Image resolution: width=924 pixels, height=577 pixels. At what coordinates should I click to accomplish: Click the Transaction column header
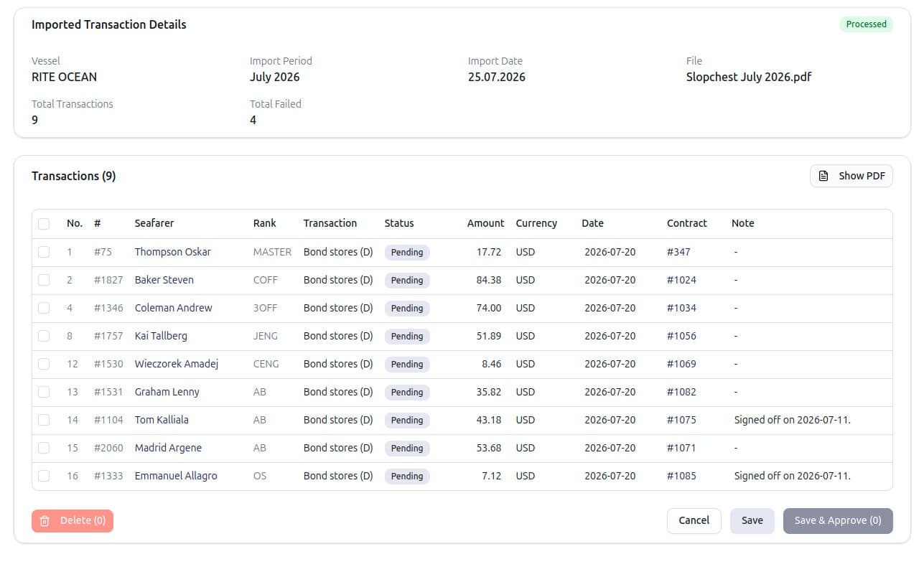pyautogui.click(x=330, y=223)
